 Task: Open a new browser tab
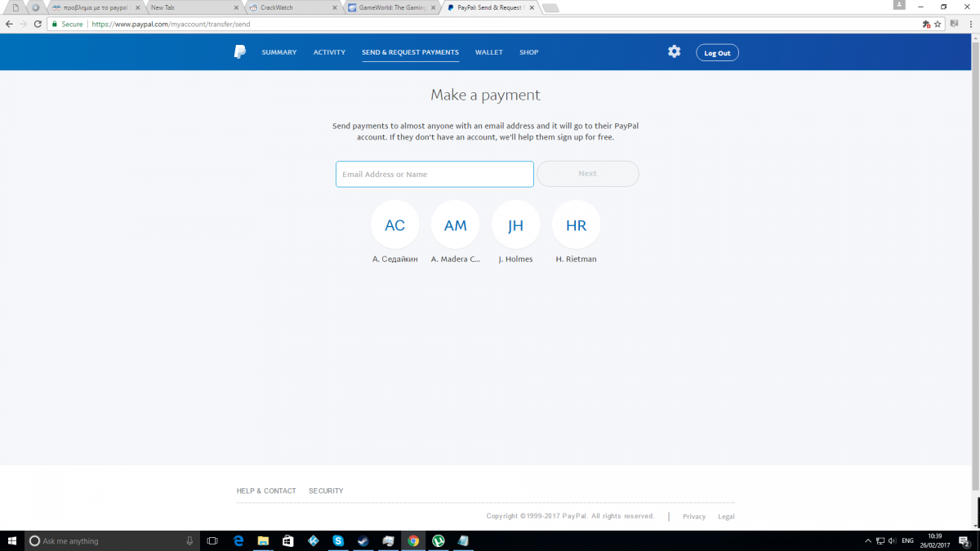(550, 7)
